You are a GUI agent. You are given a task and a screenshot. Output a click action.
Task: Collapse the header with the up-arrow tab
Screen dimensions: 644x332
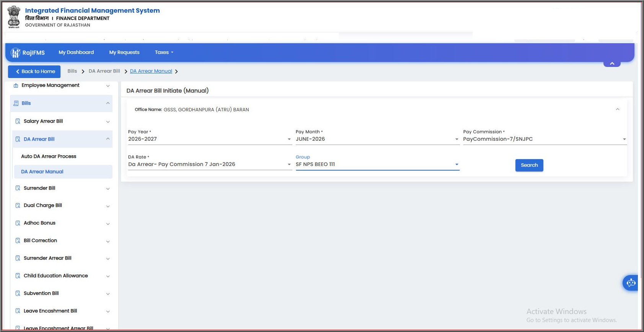612,63
